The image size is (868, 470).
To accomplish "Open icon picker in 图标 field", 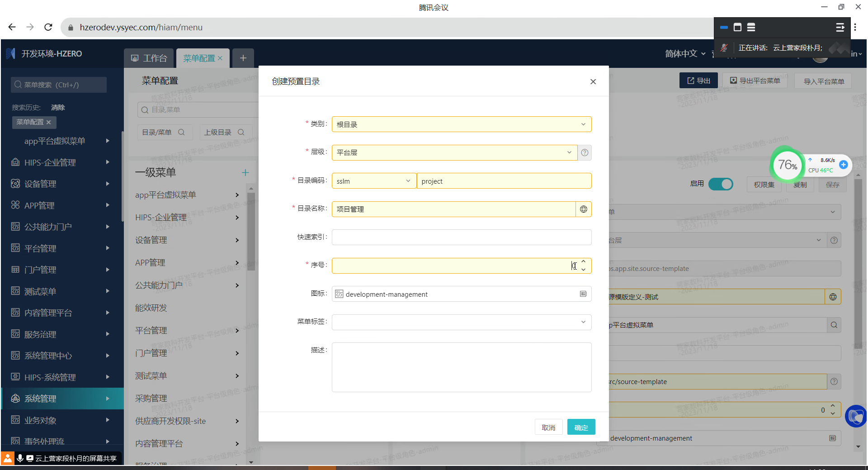I will [583, 294].
